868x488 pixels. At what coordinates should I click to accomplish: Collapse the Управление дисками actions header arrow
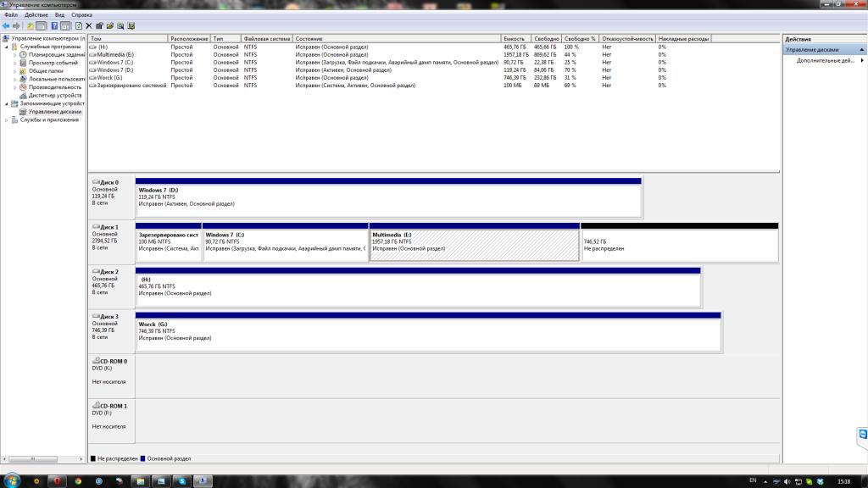[861, 50]
